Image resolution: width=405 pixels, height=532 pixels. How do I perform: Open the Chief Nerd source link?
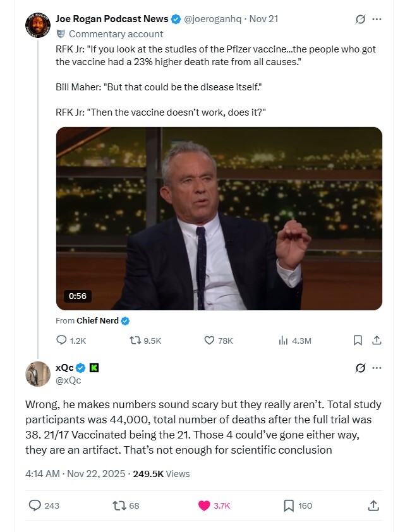tap(97, 321)
